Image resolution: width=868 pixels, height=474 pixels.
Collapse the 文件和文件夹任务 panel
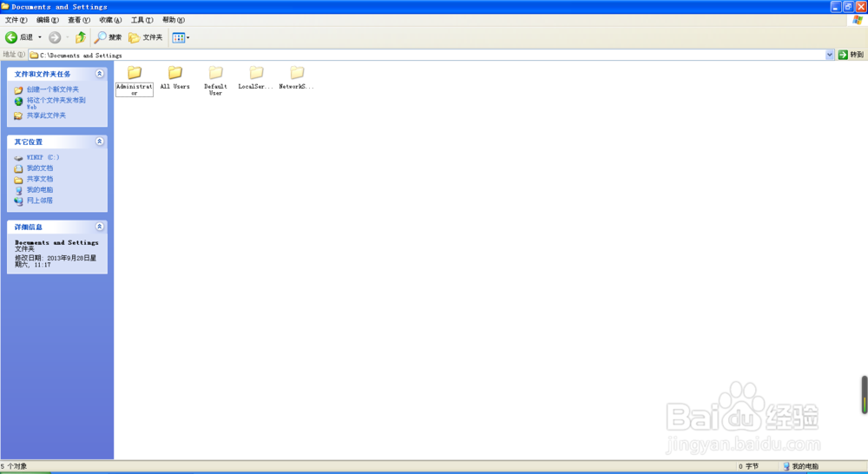(x=100, y=74)
